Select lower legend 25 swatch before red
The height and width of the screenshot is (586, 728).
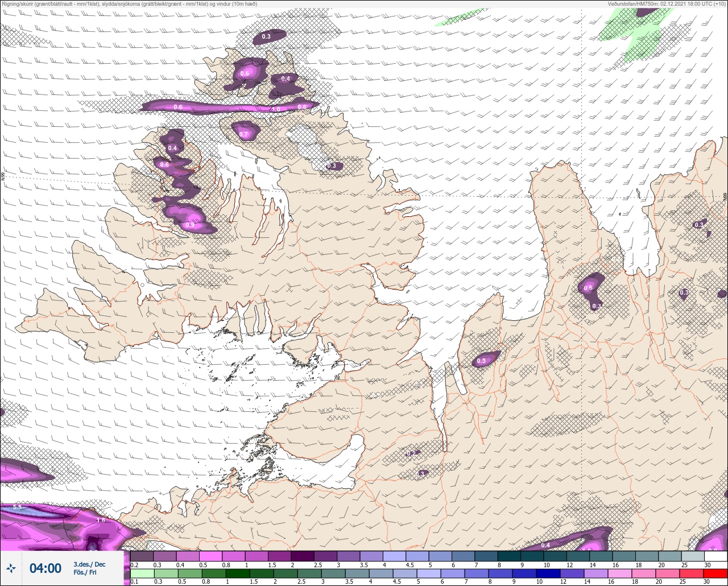(693, 573)
